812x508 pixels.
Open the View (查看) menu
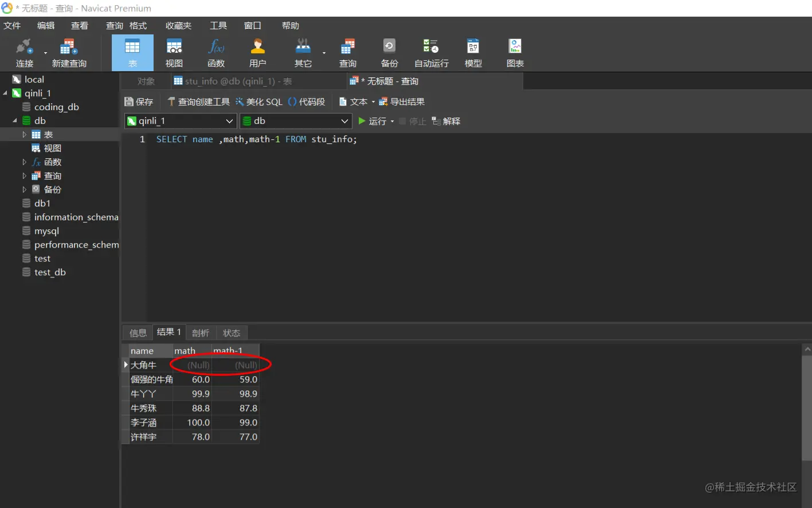pyautogui.click(x=80, y=25)
